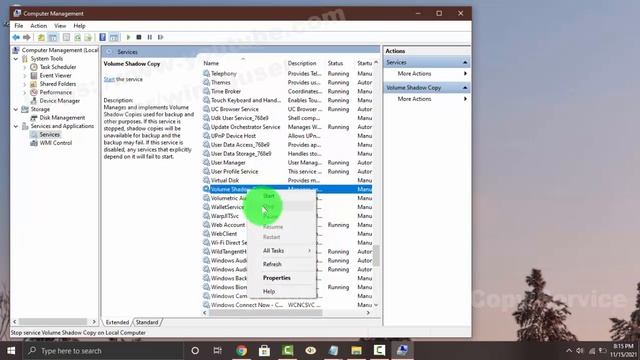This screenshot has height=360, width=640.
Task: Expand the Shared Folders tree node
Action: [24, 84]
